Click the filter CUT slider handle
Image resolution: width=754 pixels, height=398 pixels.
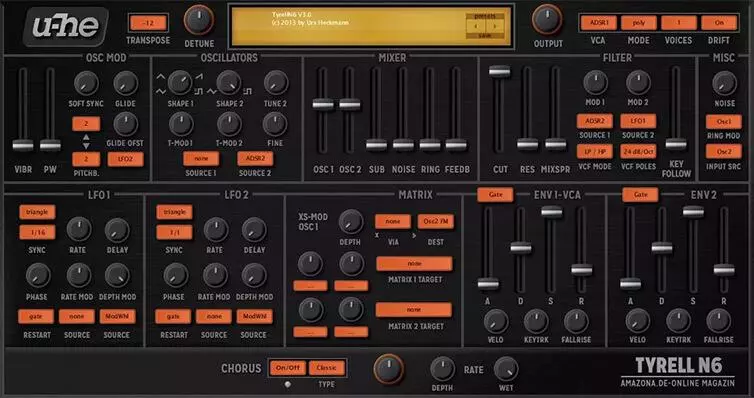(500, 71)
